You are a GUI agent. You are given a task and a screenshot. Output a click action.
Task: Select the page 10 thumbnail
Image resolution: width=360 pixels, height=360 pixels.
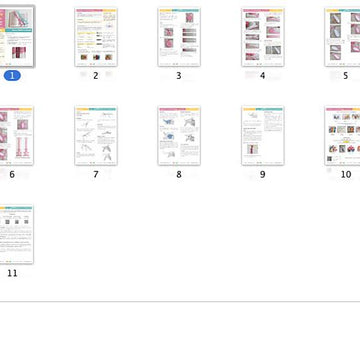tap(342, 136)
